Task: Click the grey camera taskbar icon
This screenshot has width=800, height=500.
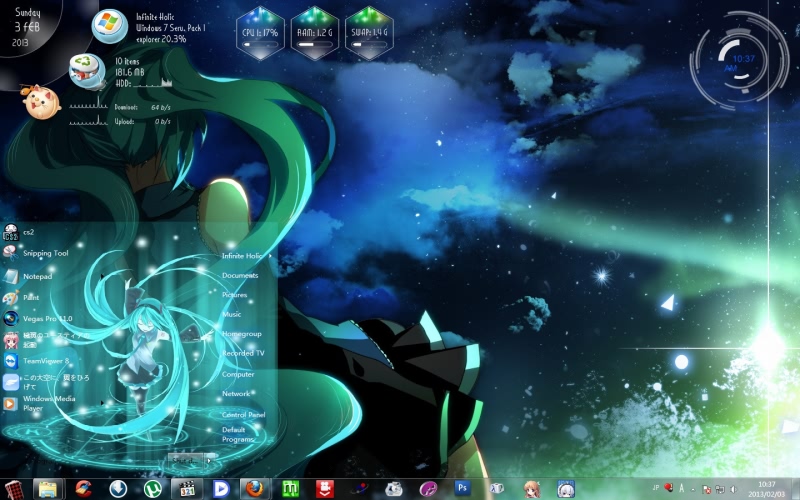Action: [394, 489]
